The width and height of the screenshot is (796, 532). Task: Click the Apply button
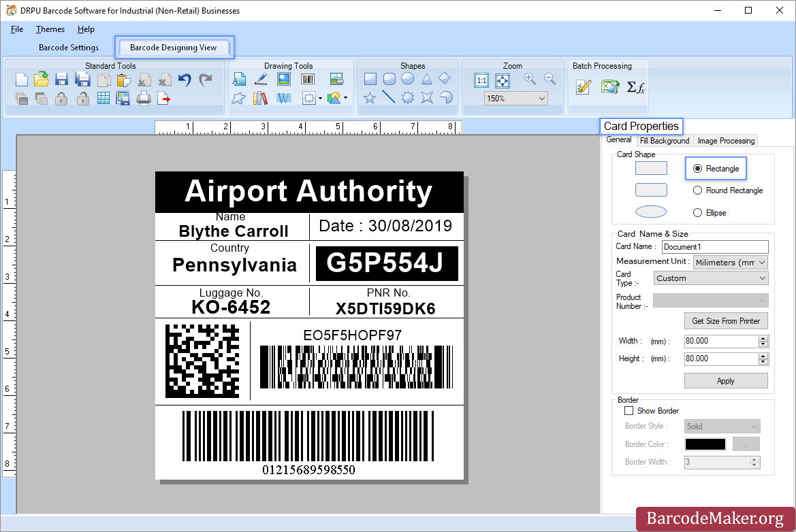tap(725, 381)
